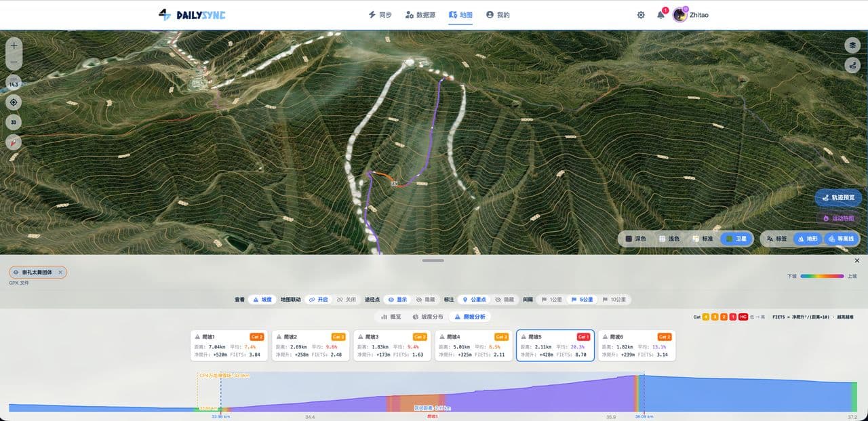Click the panel drag handle bar

pyautogui.click(x=433, y=260)
